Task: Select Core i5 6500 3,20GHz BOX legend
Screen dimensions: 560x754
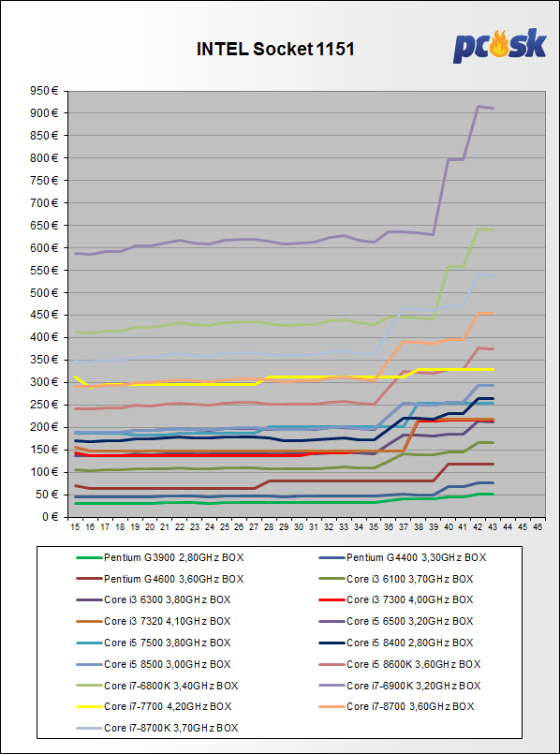Action: 396,621
